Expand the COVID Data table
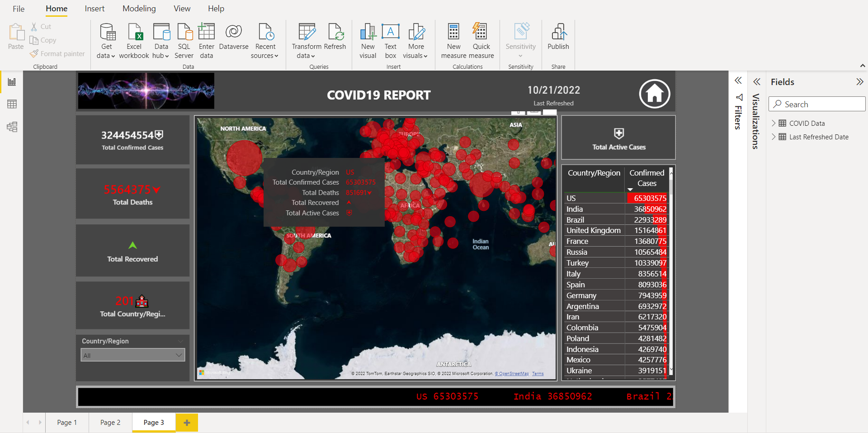The height and width of the screenshot is (433, 868). 774,123
